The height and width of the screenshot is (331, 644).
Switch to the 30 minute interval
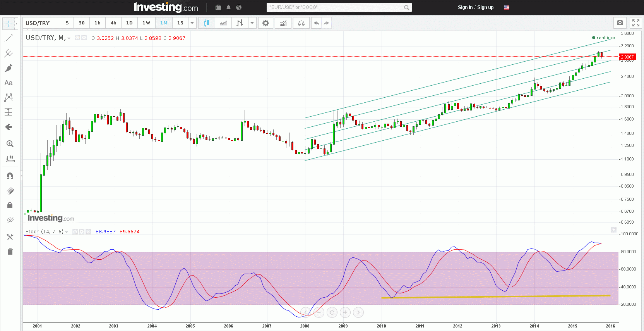point(82,23)
